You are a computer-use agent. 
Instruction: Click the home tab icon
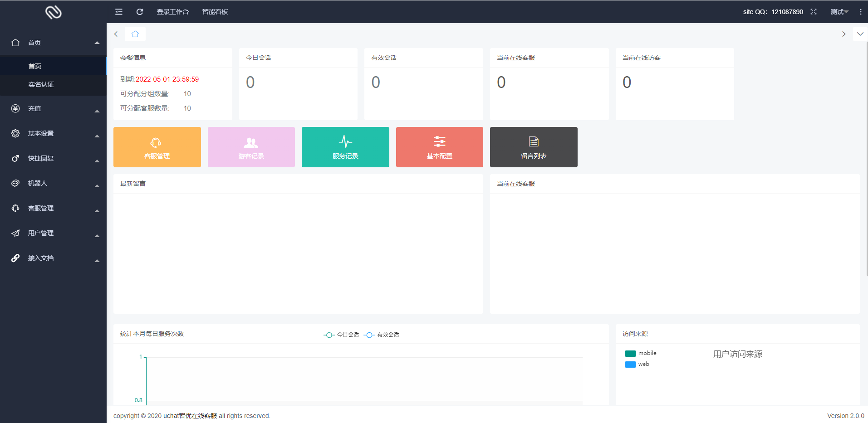135,34
